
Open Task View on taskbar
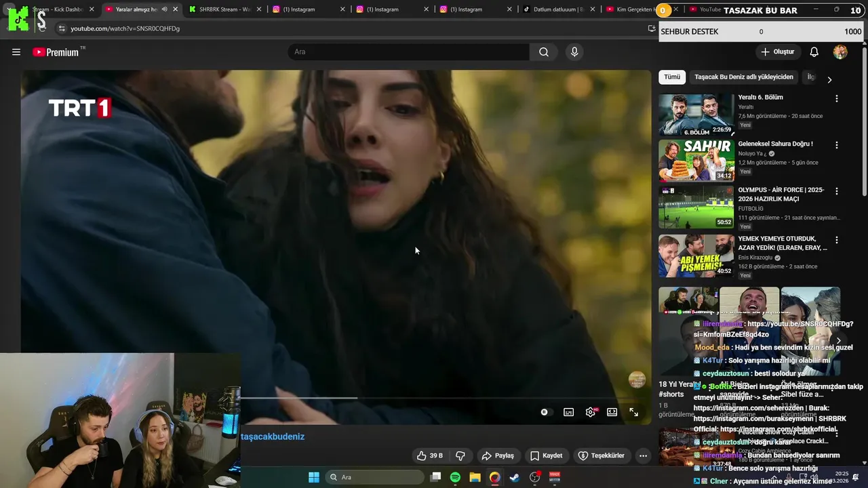tap(436, 477)
